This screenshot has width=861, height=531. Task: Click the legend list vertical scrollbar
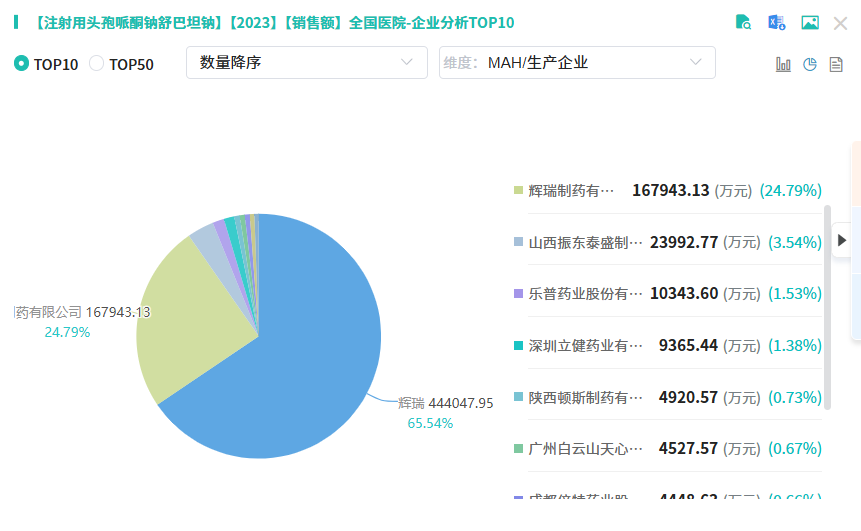point(828,308)
